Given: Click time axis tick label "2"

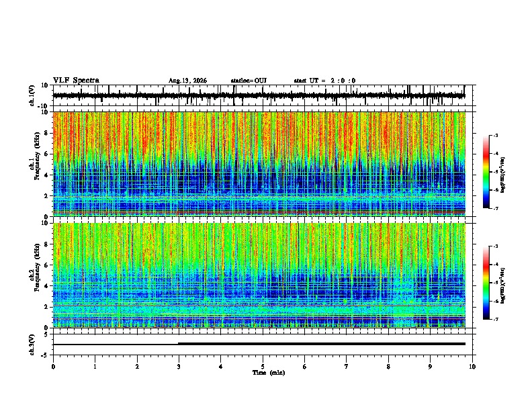Looking at the screenshot, I should point(137,367).
